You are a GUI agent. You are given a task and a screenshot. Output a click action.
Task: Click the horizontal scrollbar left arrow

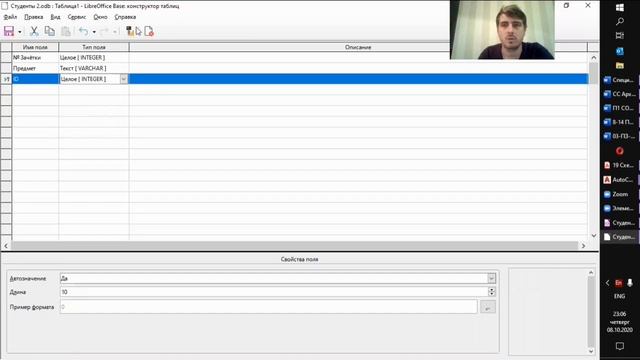pos(6,246)
